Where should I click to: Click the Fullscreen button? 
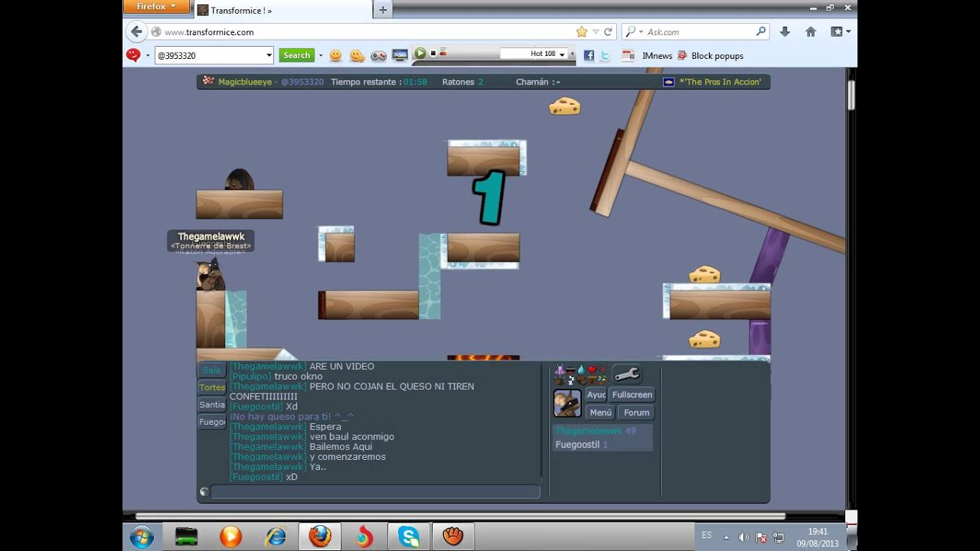pyautogui.click(x=632, y=395)
